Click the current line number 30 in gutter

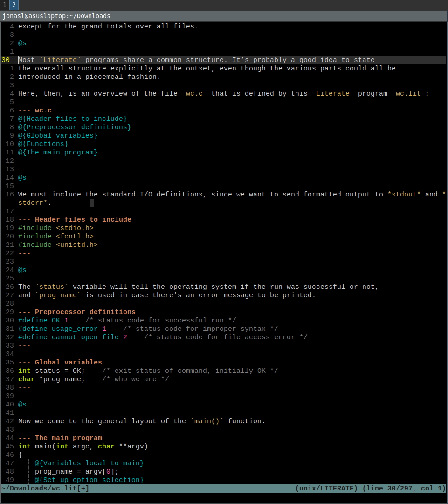pos(6,60)
